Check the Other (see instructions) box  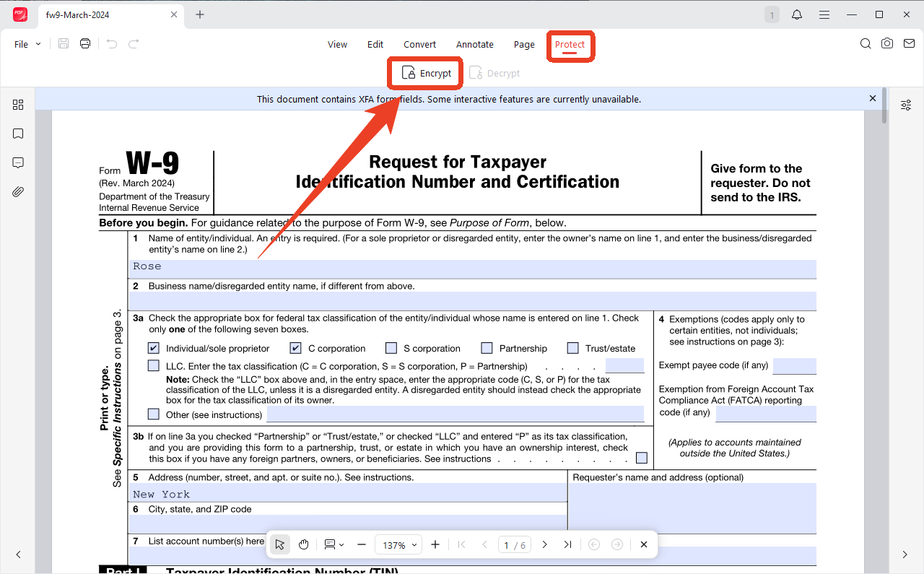point(153,414)
